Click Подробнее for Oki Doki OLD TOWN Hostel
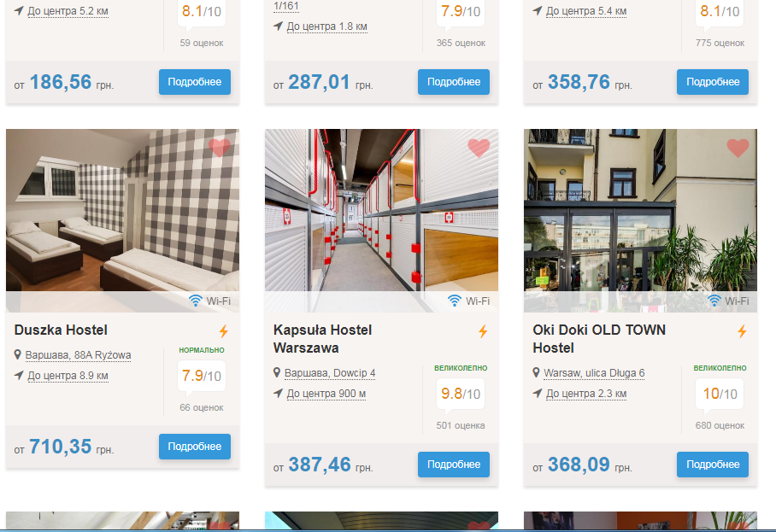This screenshot has width=776, height=532. 713,465
